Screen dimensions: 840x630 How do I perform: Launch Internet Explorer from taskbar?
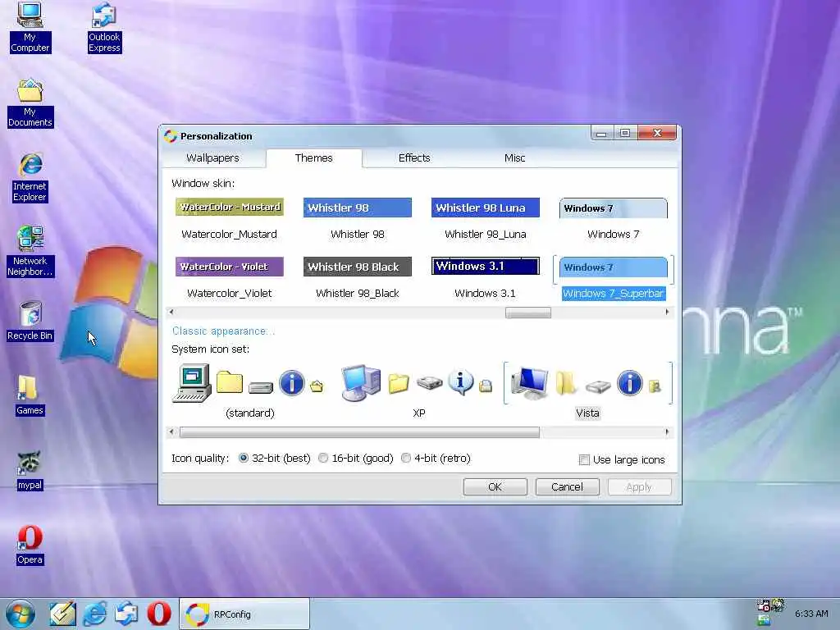(95, 614)
